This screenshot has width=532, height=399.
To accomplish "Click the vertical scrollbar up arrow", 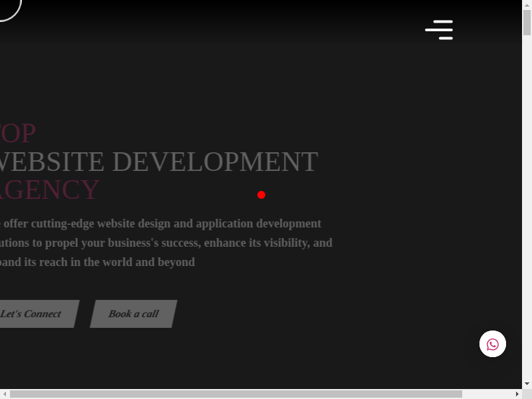I will (527, 5).
